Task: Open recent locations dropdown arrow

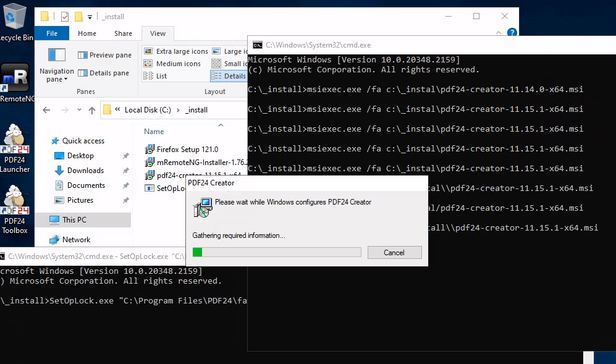Action: click(x=79, y=110)
